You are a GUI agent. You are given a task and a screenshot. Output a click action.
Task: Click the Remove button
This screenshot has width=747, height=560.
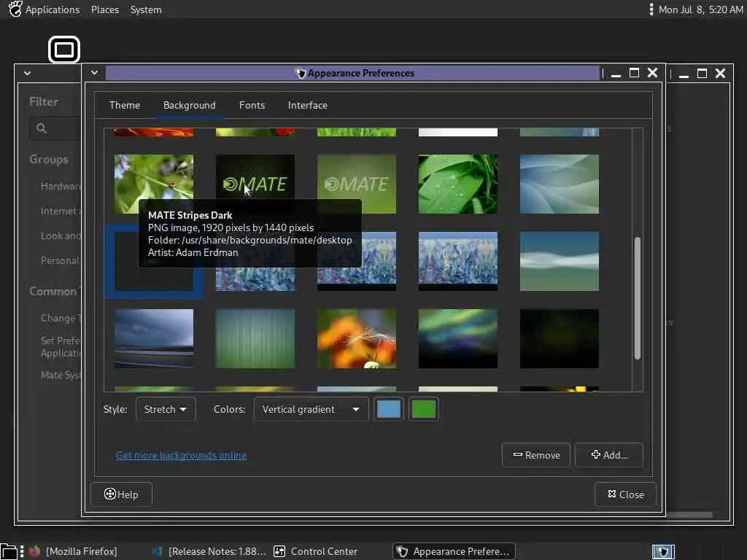536,455
